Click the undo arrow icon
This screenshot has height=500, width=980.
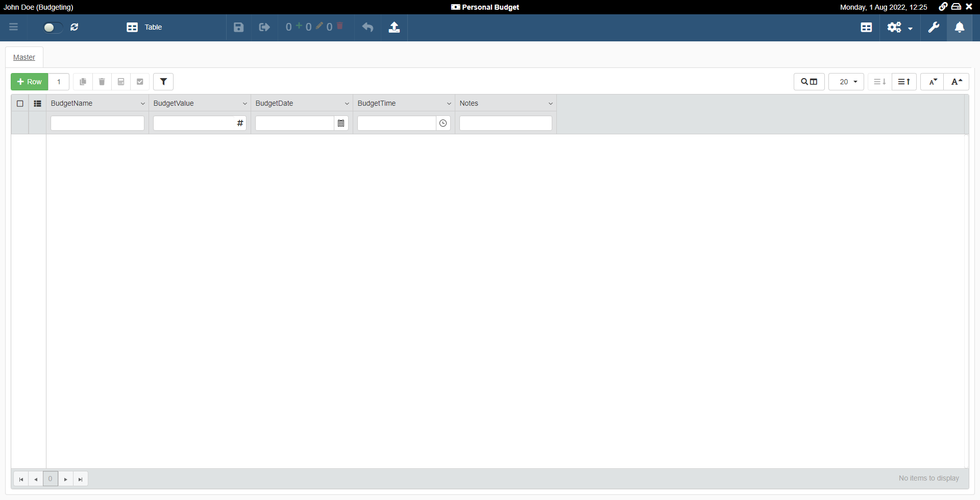click(367, 28)
